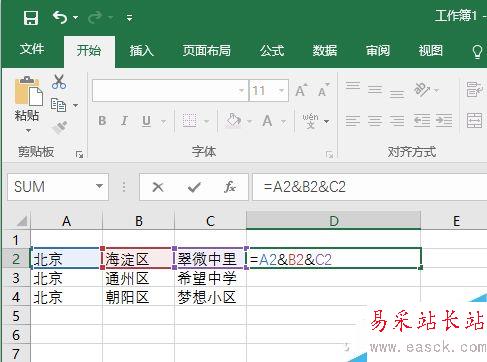Screen dimensions: 487x362
Task: Open the Undo history dropdown arrow
Action: coord(76,17)
